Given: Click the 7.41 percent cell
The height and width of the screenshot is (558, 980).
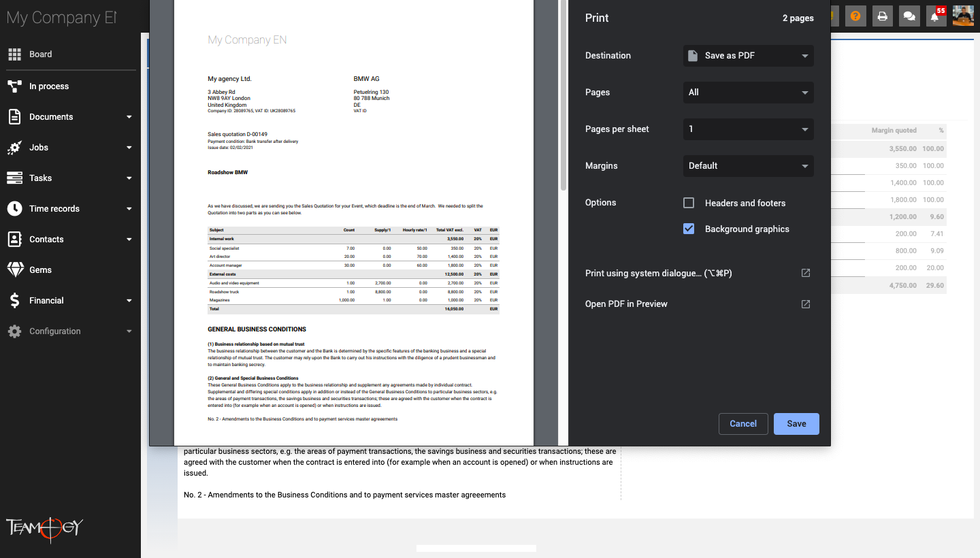Looking at the screenshot, I should click(x=937, y=234).
